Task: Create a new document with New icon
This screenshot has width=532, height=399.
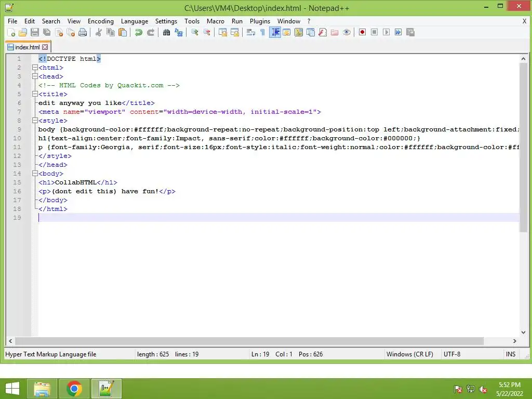Action: [11, 32]
